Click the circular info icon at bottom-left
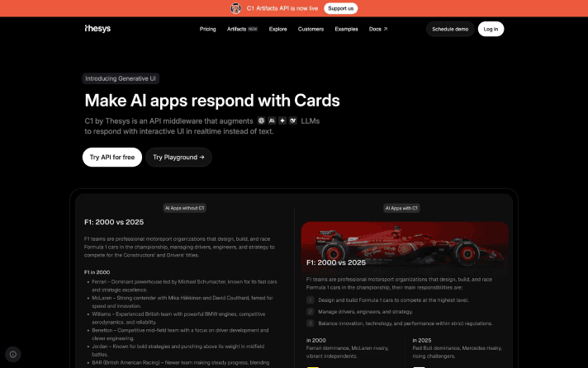 pyautogui.click(x=13, y=354)
